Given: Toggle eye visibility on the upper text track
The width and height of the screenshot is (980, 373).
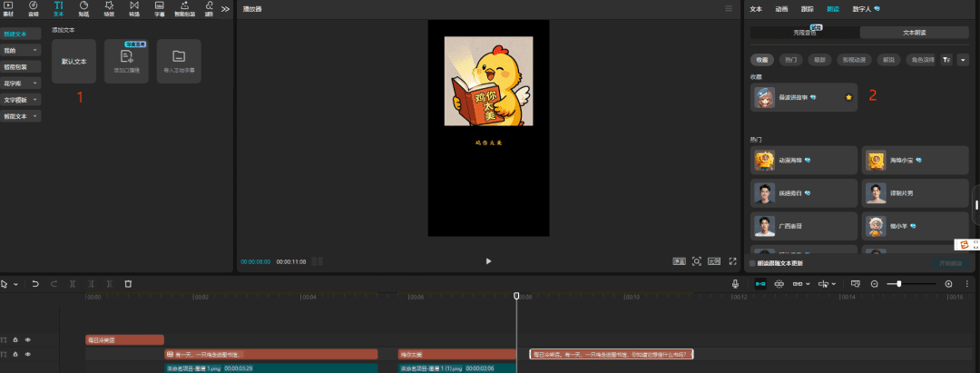Looking at the screenshot, I should coord(28,339).
